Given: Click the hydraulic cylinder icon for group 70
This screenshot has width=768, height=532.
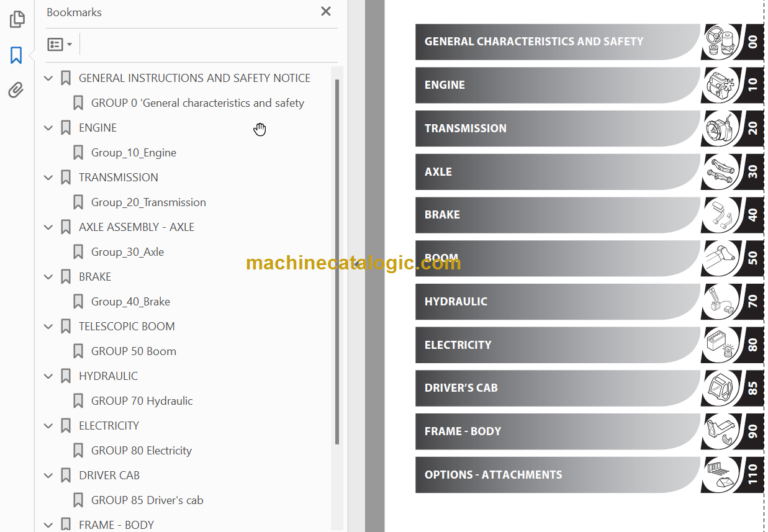Looking at the screenshot, I should 720,302.
